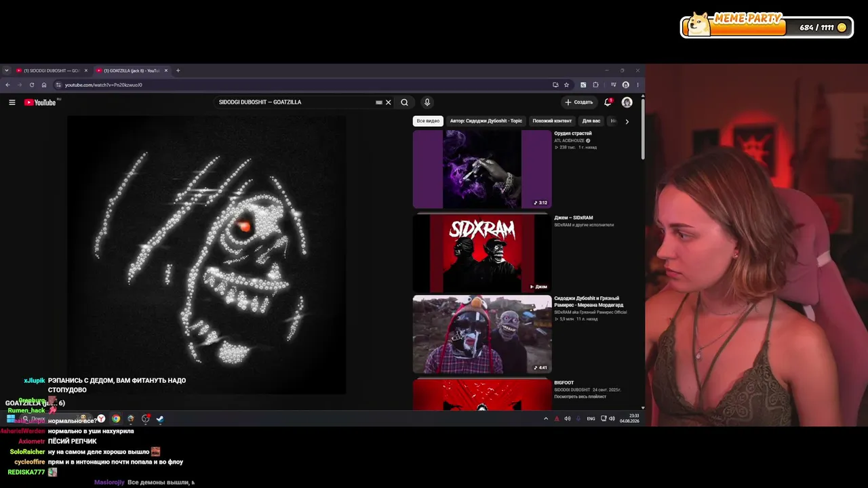Open the Chrome profile avatar
The width and height of the screenshot is (868, 488).
625,85
